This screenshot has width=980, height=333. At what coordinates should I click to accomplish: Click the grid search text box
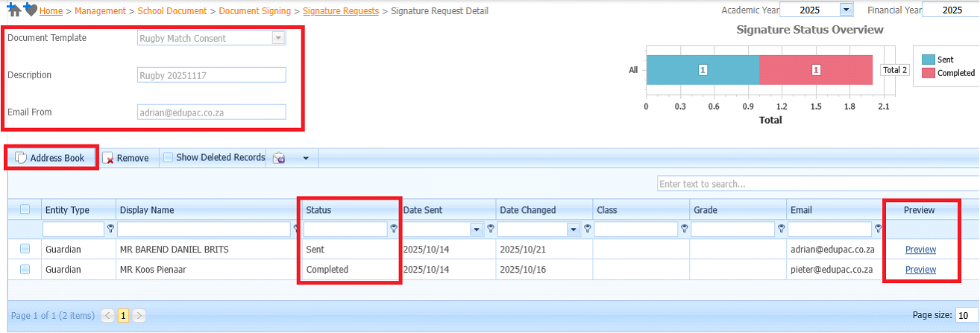[x=817, y=184]
